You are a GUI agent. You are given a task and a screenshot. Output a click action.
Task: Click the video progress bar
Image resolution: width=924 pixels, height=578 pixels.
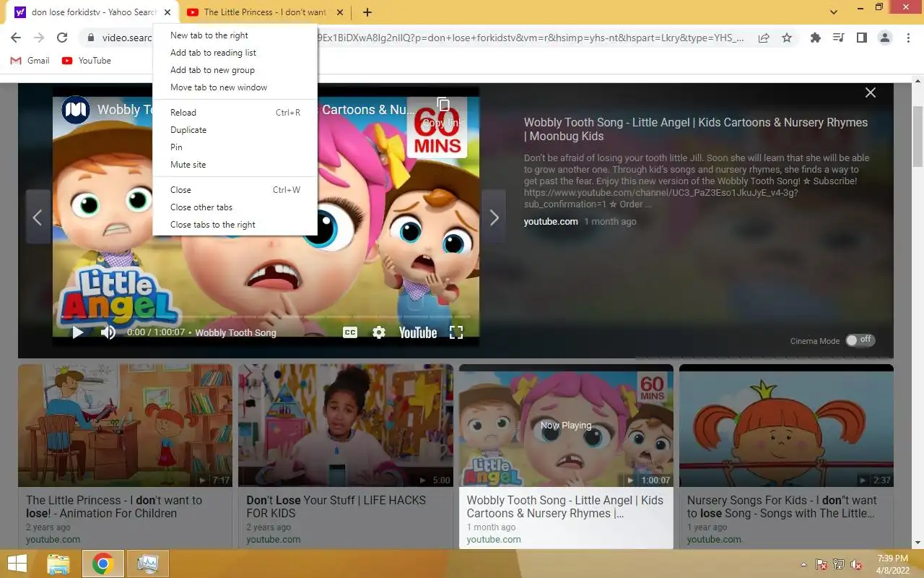pyautogui.click(x=266, y=317)
